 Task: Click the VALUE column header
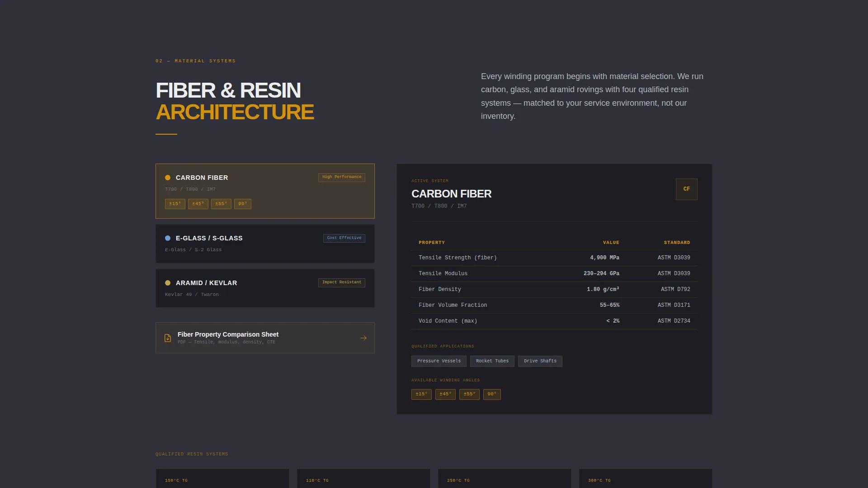[x=611, y=243]
